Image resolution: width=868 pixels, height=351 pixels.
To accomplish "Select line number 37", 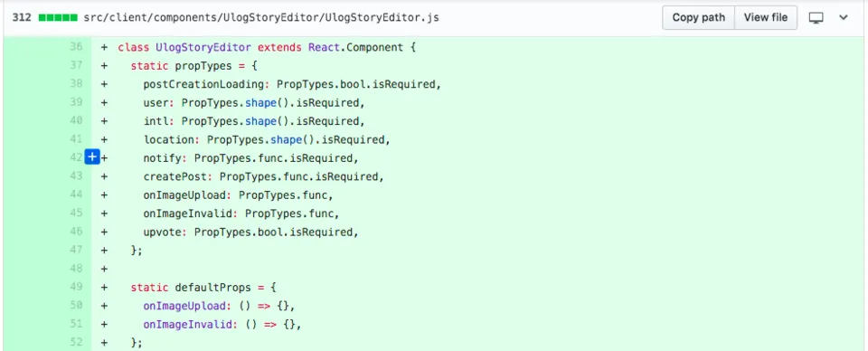I will coord(76,65).
